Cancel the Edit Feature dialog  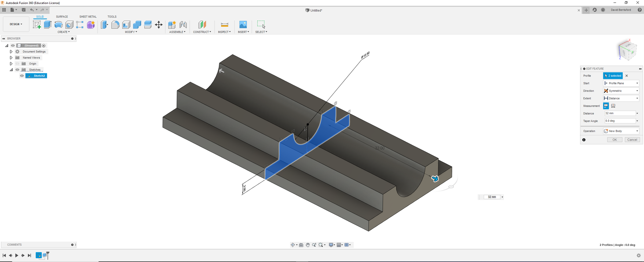(632, 140)
